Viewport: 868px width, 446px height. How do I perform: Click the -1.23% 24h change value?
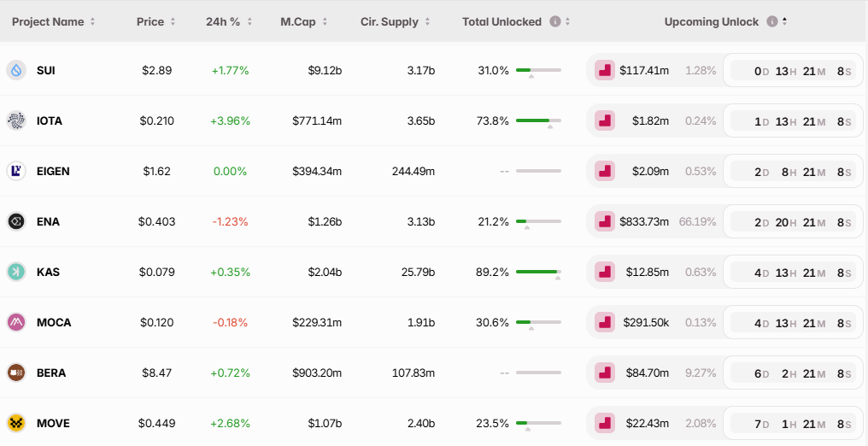231,222
